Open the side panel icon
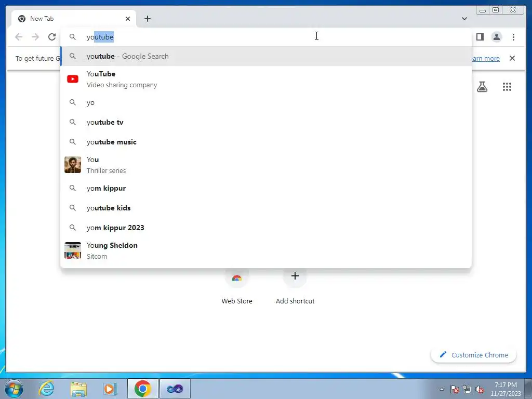The width and height of the screenshot is (532, 399). (x=480, y=37)
